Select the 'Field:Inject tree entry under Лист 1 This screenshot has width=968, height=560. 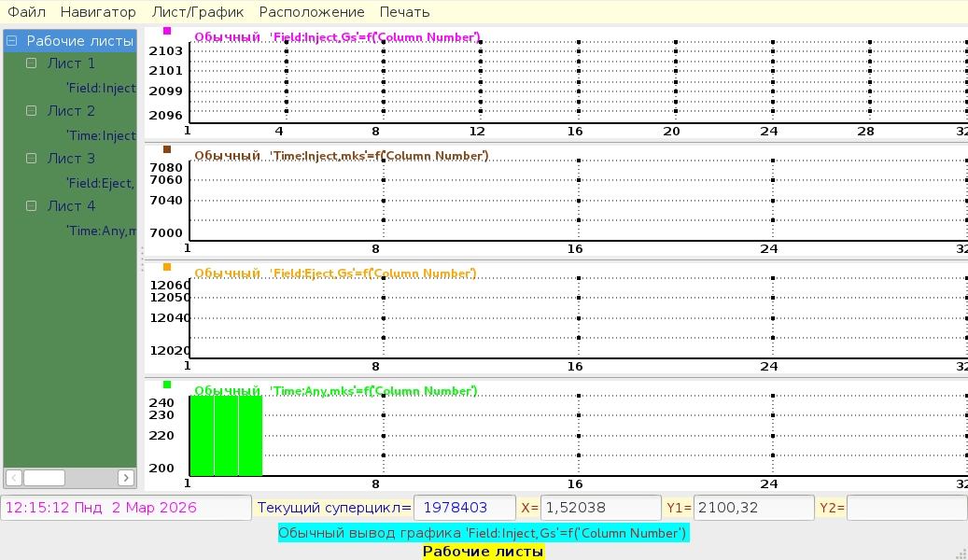101,88
